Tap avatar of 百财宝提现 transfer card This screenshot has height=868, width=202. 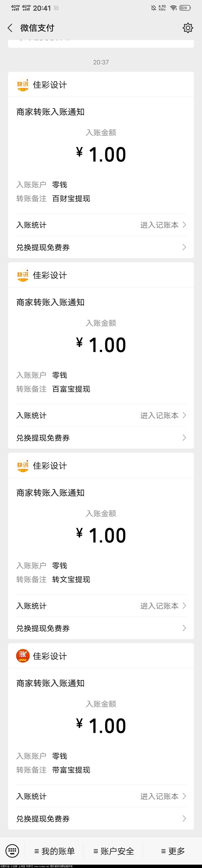point(23,85)
